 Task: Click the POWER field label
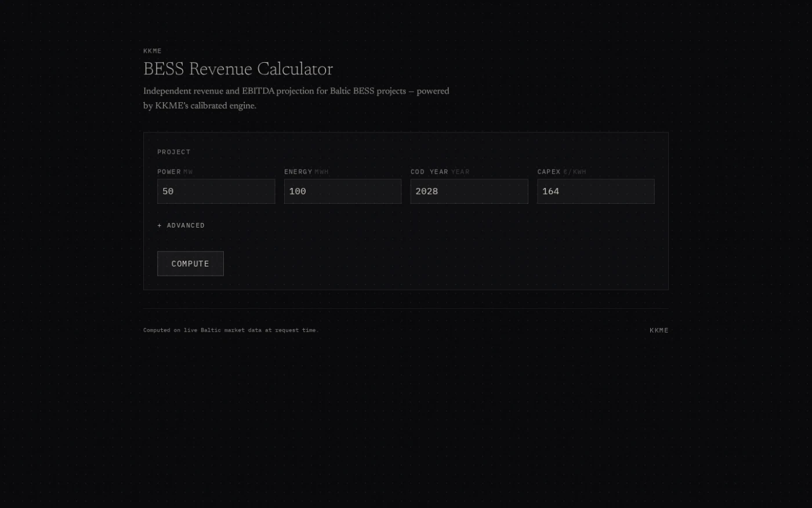pyautogui.click(x=169, y=172)
